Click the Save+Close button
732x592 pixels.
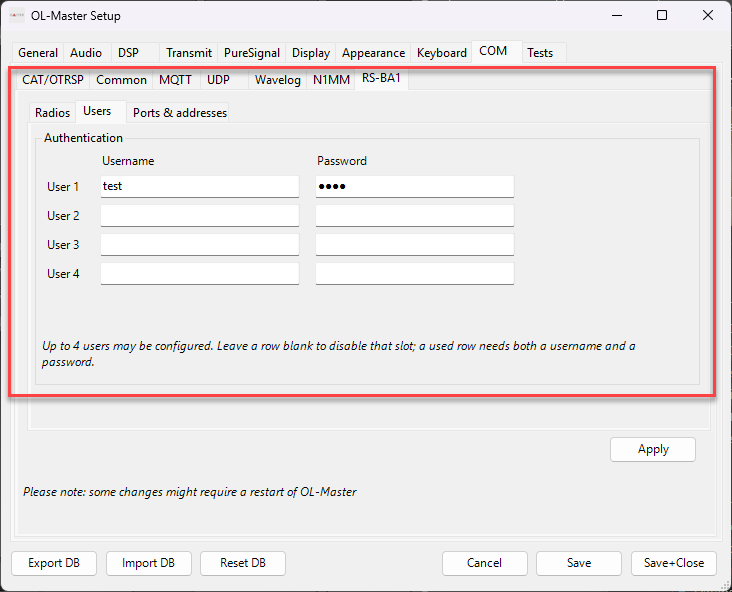pos(674,563)
